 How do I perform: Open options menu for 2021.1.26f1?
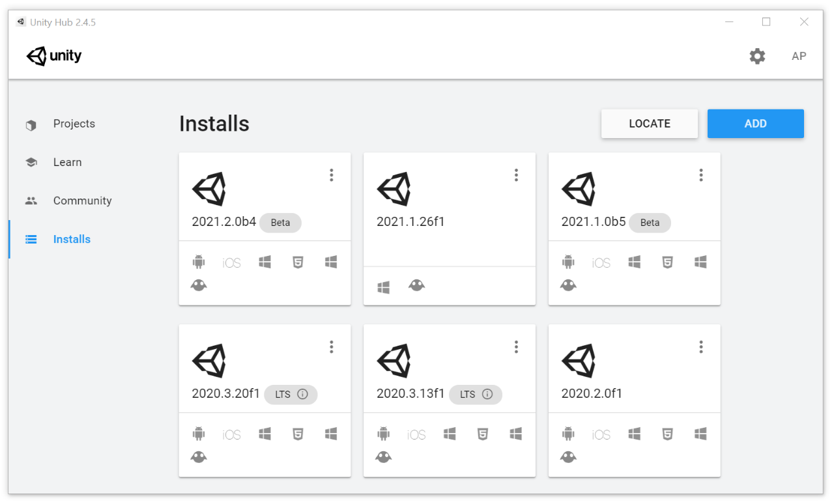tap(516, 175)
